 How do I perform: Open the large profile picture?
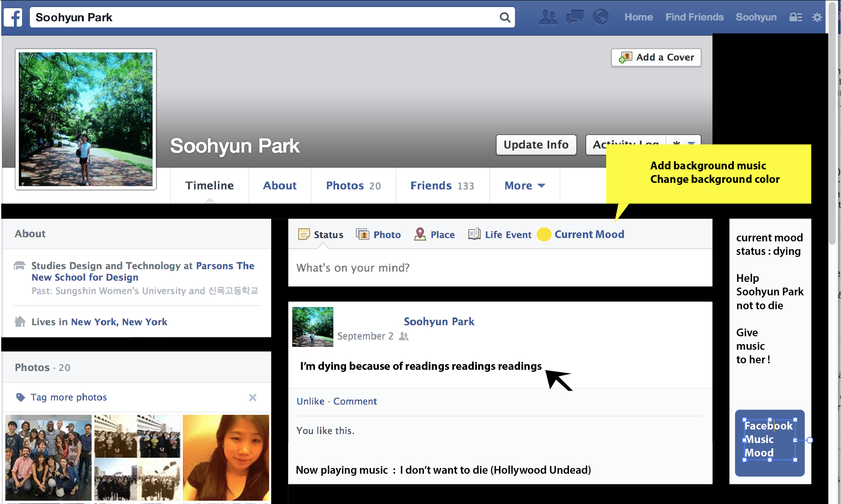[x=86, y=119]
